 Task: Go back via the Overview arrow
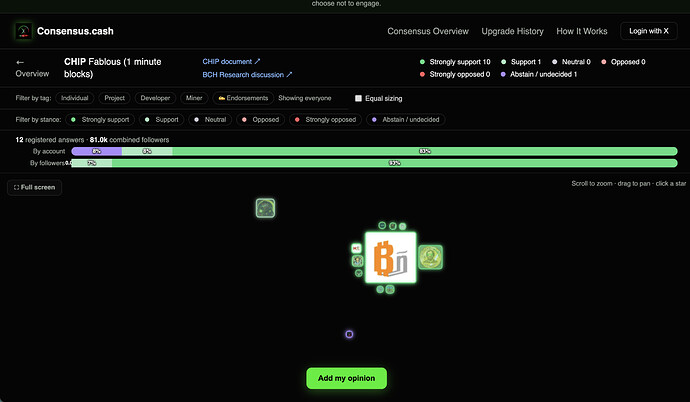click(x=32, y=68)
